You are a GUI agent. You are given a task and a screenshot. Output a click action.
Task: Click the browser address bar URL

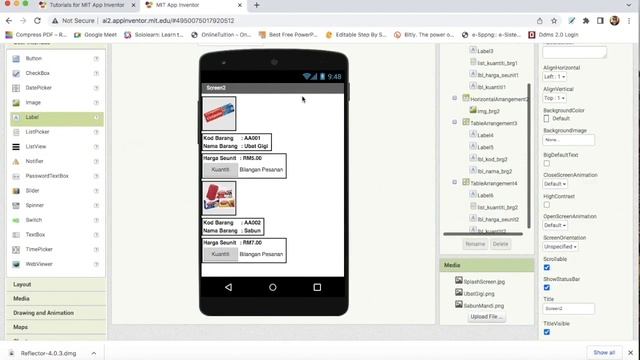(x=168, y=21)
